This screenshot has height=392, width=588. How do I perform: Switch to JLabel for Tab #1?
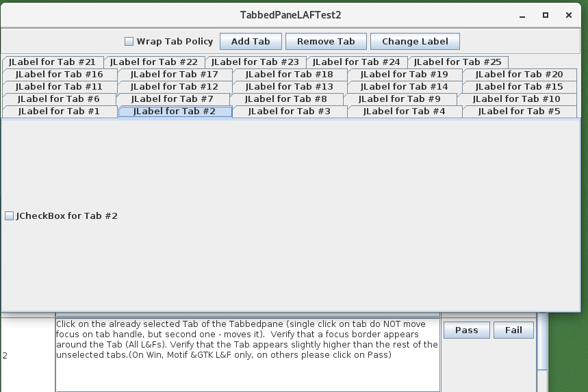(59, 112)
